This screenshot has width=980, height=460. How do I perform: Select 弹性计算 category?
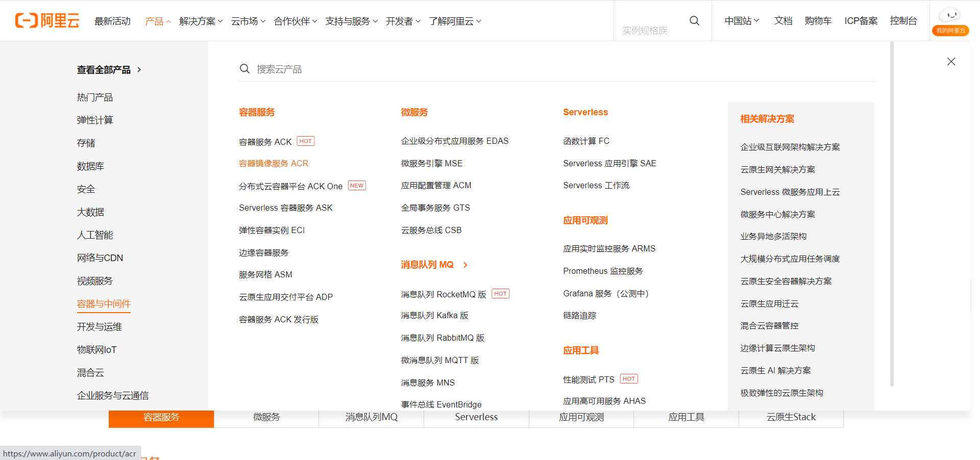[x=95, y=120]
